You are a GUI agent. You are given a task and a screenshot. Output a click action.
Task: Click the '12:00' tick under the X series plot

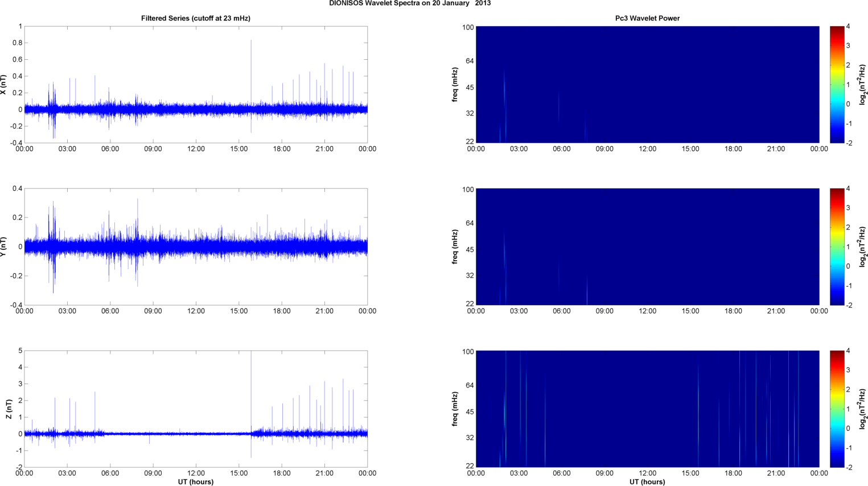point(196,149)
